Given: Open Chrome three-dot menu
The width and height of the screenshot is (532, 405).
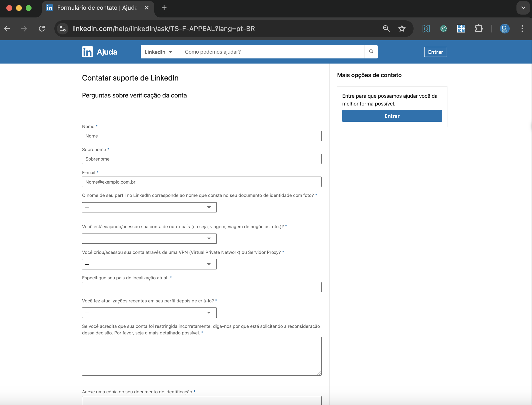Looking at the screenshot, I should coord(522,29).
